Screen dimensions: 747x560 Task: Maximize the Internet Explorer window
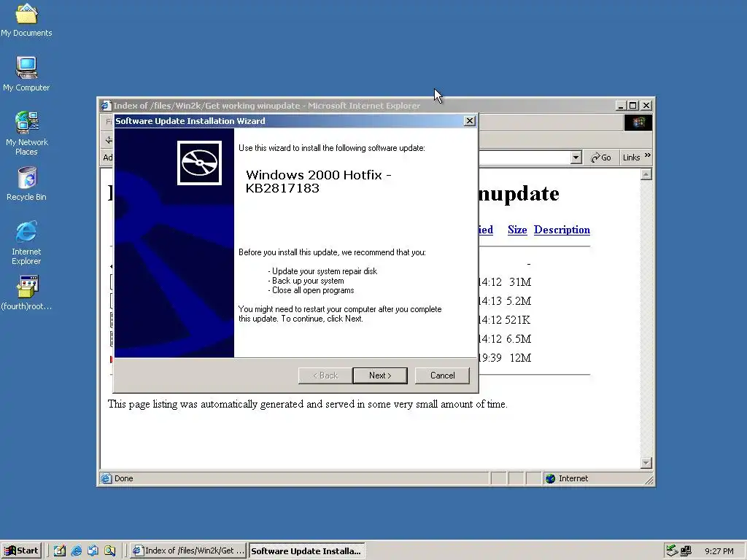tap(632, 106)
